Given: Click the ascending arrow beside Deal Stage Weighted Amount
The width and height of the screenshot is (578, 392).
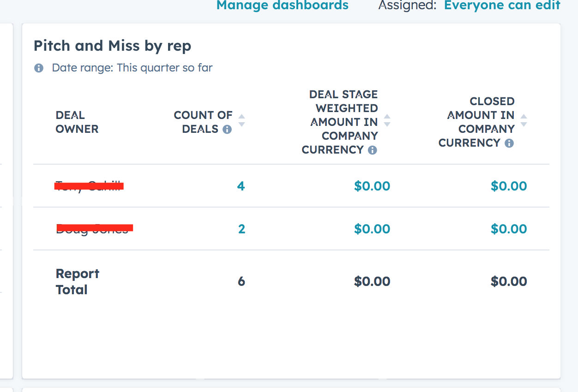Looking at the screenshot, I should tap(387, 118).
